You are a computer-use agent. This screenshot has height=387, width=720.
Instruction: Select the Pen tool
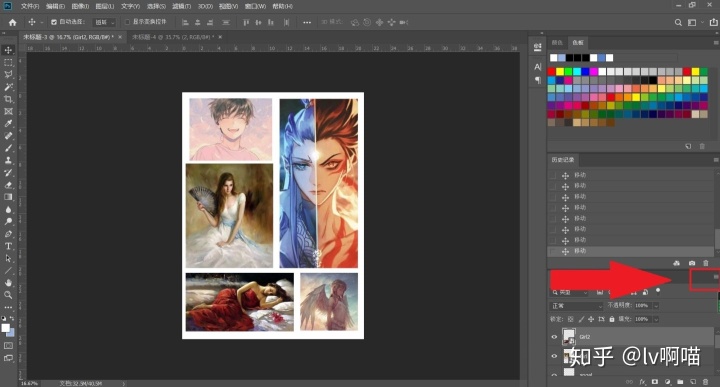coord(8,234)
